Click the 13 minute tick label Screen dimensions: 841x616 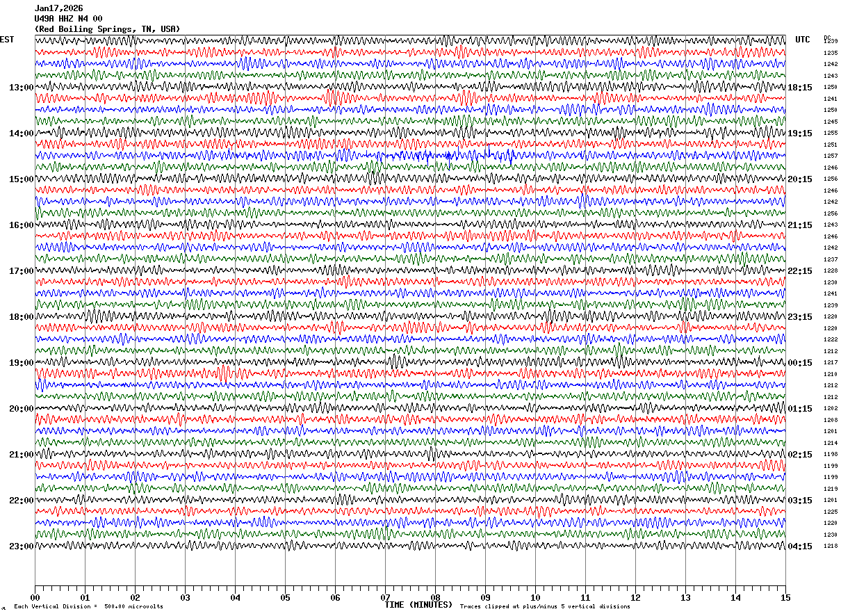coord(685,597)
